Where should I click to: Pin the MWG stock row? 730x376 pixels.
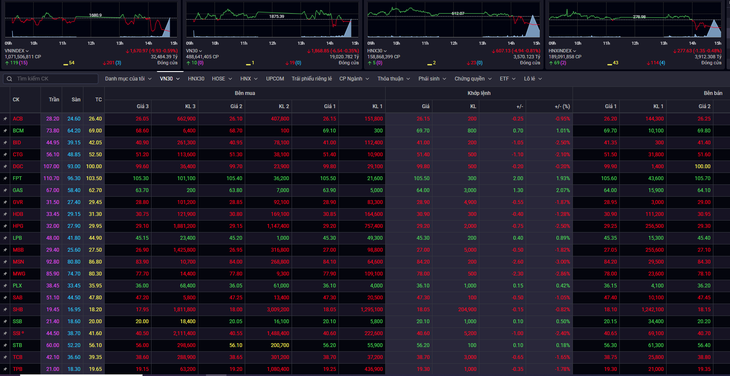click(x=5, y=274)
